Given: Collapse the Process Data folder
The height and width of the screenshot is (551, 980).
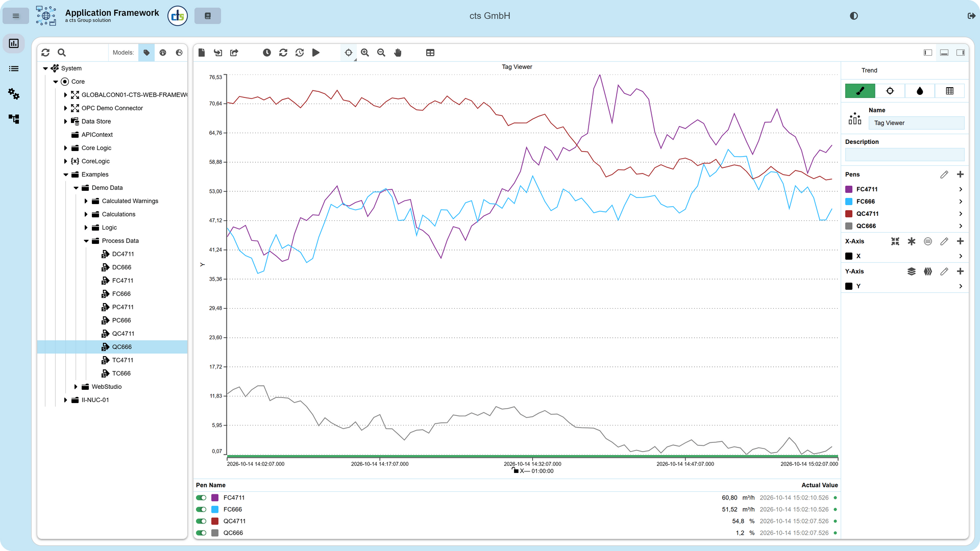Looking at the screenshot, I should pyautogui.click(x=86, y=241).
